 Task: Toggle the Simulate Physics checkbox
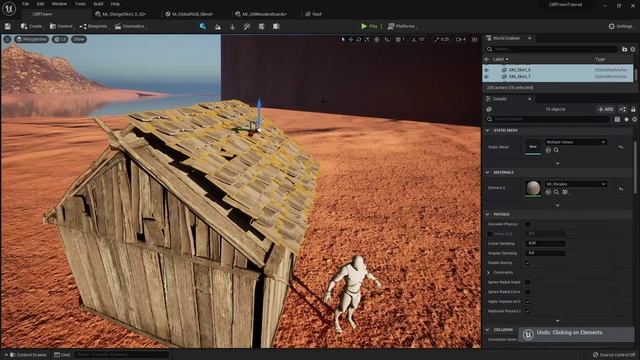(x=528, y=224)
